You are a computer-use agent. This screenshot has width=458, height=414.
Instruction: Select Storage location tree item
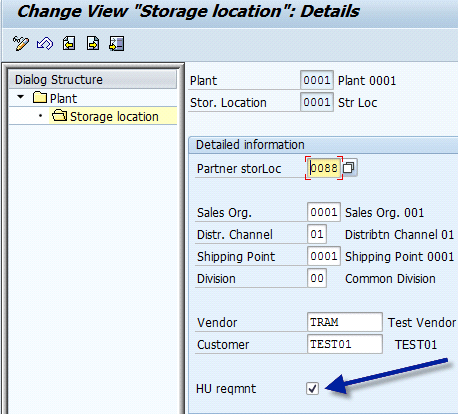point(114,116)
